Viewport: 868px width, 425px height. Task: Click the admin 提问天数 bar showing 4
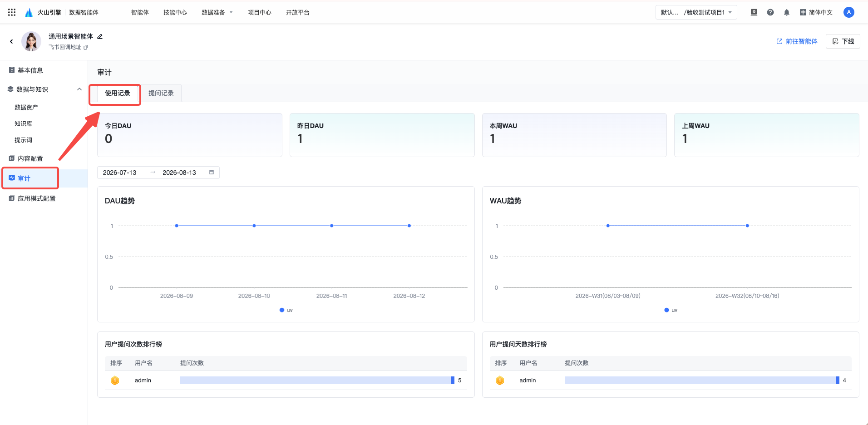[x=702, y=380]
